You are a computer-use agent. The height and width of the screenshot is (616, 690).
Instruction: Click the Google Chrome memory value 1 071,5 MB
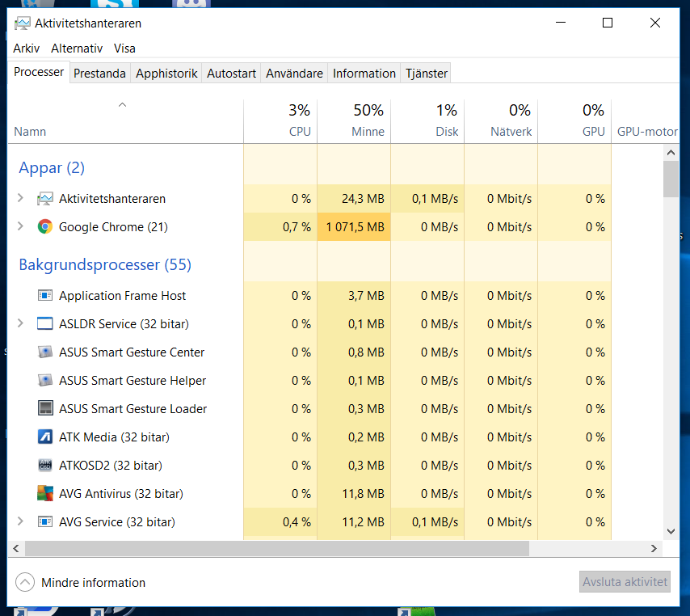355,227
